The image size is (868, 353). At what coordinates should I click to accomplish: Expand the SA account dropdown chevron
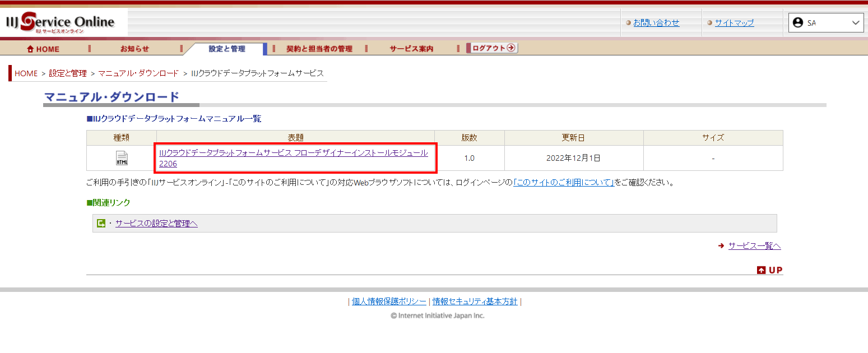(855, 23)
